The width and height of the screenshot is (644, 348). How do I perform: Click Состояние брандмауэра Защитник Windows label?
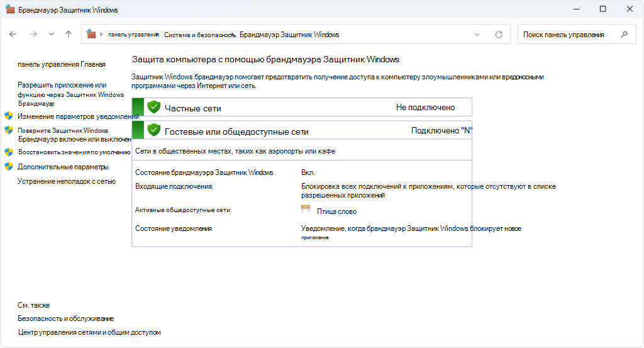(204, 172)
